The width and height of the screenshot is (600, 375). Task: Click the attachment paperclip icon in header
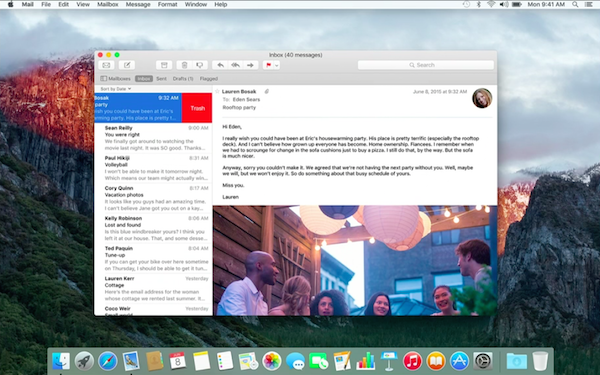click(x=267, y=91)
